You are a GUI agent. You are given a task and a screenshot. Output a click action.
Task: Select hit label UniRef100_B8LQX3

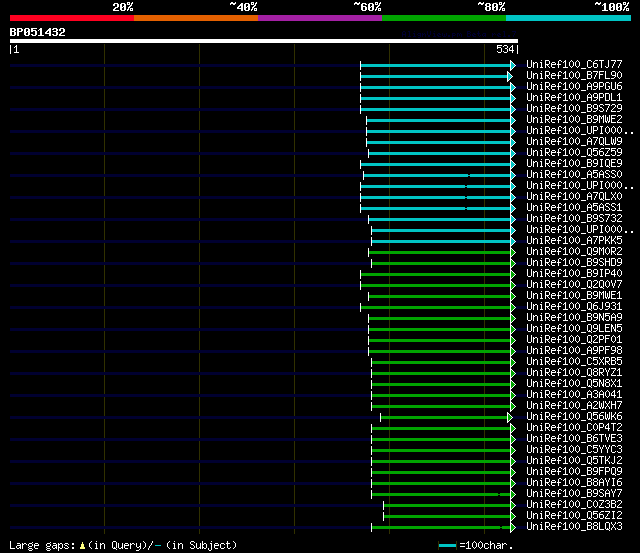(574, 527)
